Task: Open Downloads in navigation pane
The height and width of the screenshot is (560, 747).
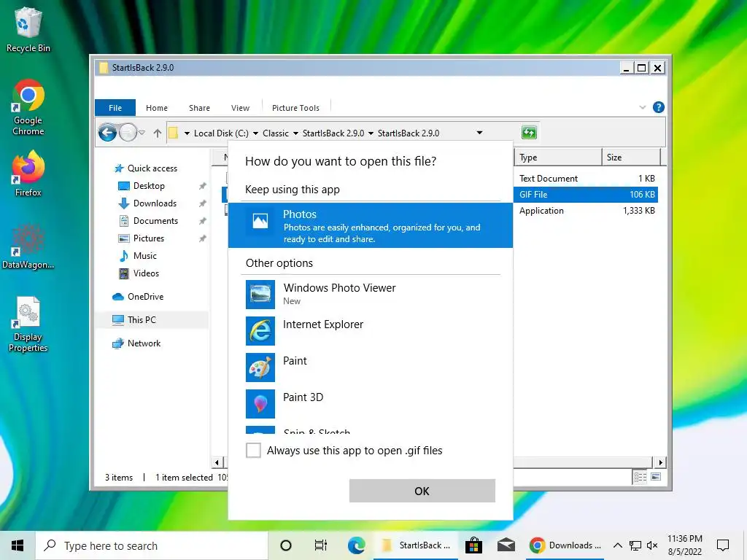Action: 147,203
